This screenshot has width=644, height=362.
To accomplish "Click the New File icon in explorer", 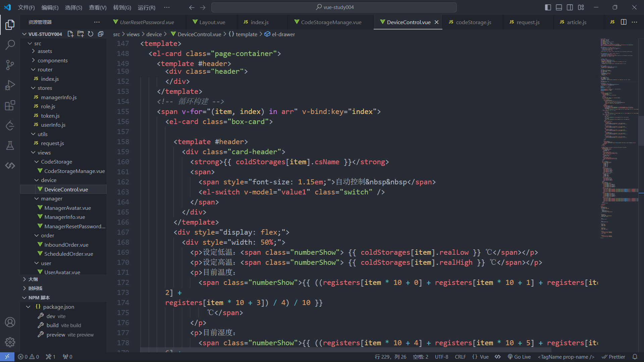I will point(70,34).
